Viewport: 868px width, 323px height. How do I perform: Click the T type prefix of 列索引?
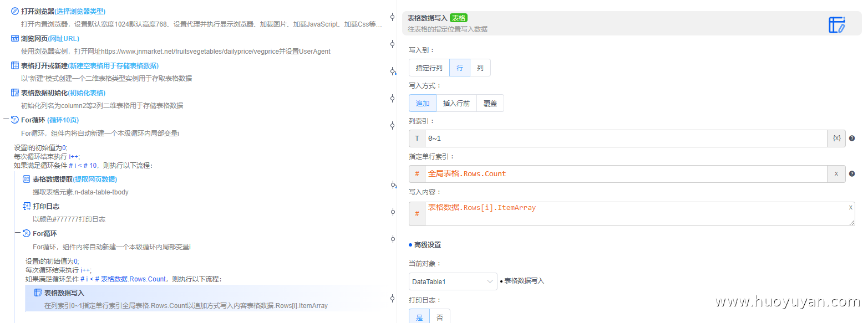pos(417,139)
